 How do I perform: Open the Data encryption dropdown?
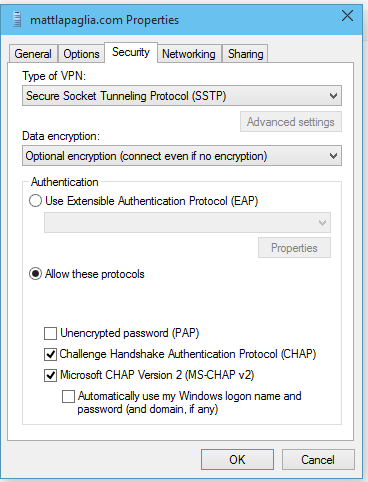point(182,156)
